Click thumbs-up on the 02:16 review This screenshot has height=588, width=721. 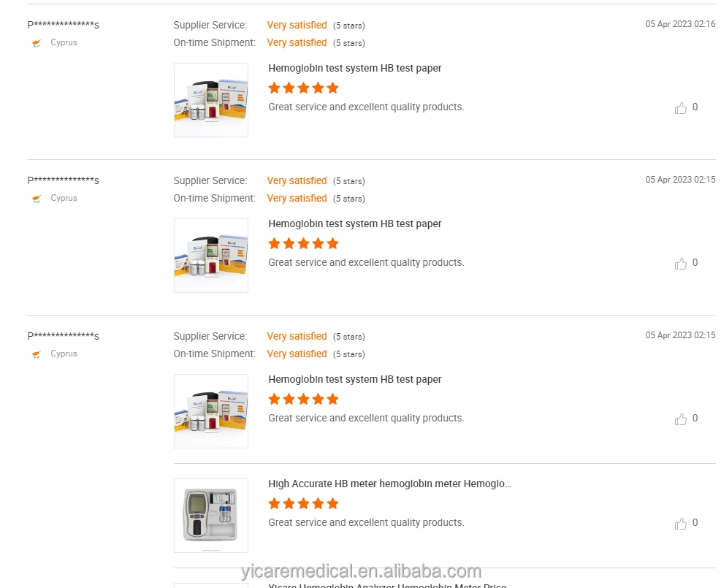pos(681,108)
